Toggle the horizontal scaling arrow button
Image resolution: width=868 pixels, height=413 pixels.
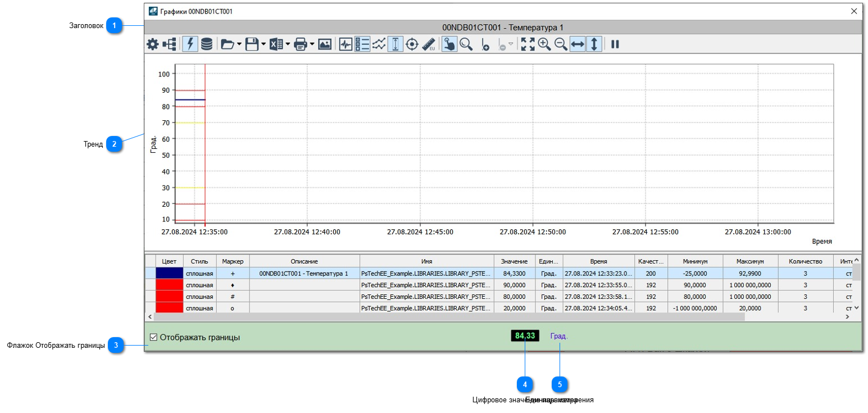click(578, 44)
